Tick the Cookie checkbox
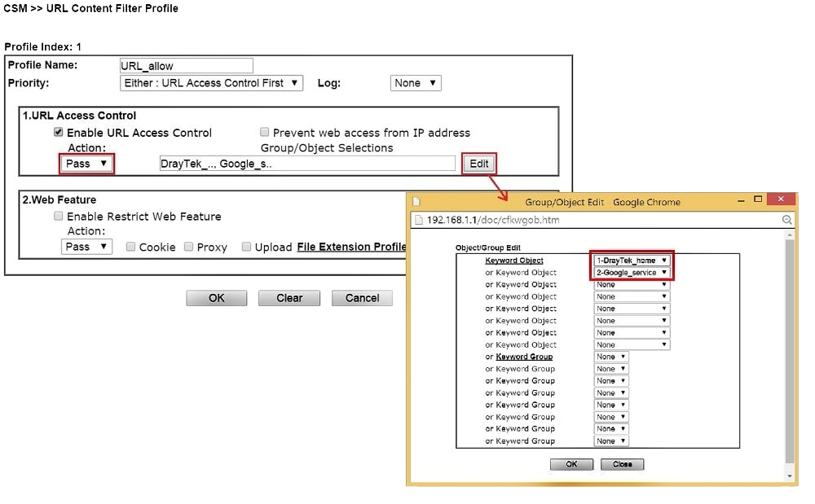 [131, 247]
